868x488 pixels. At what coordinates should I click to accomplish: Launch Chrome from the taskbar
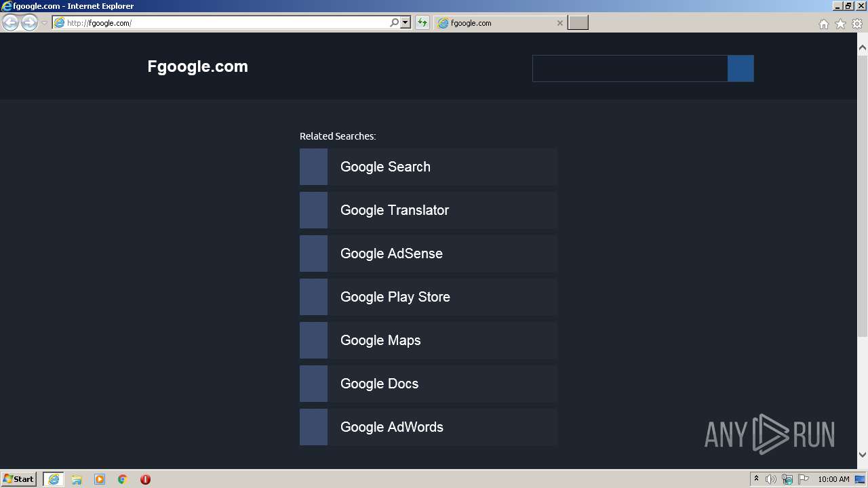[x=123, y=479]
